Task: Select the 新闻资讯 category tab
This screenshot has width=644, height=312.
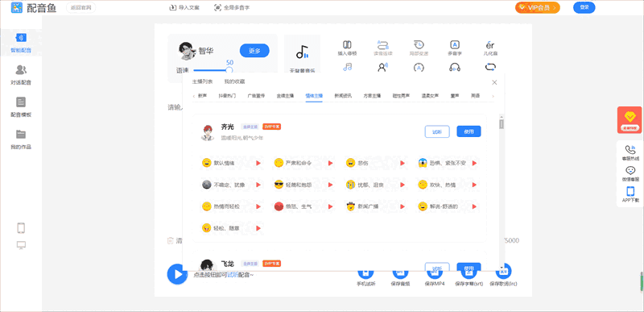Action: point(343,96)
